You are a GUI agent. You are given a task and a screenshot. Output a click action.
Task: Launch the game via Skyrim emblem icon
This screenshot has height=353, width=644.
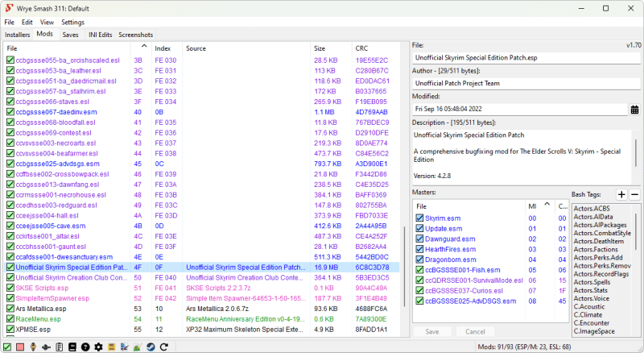[x=33, y=347]
